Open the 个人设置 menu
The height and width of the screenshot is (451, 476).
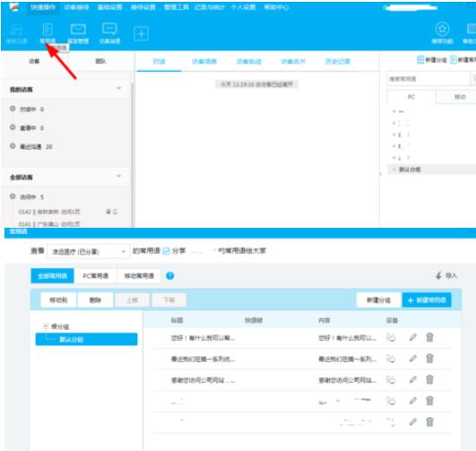tap(243, 7)
